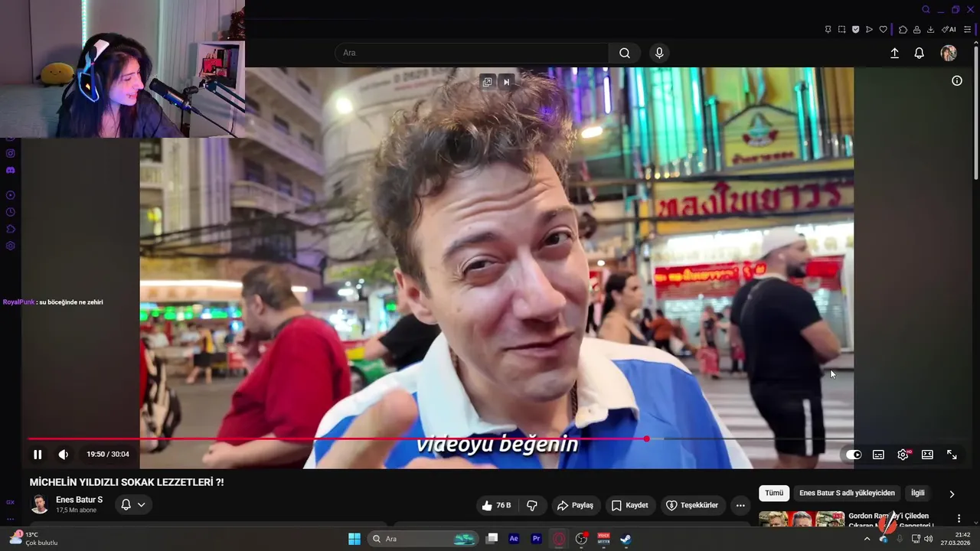Viewport: 980px width, 551px height.
Task: Toggle subtitles with the captions icon
Action: (x=878, y=455)
